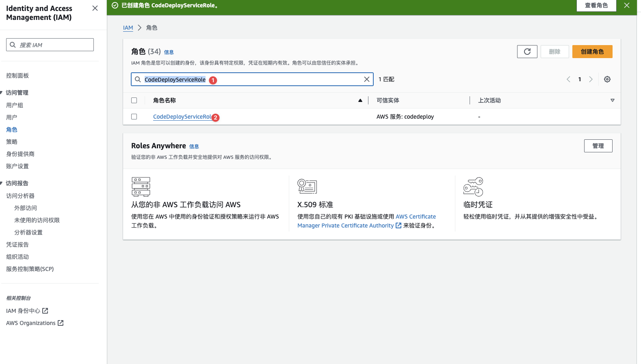Image resolution: width=641 pixels, height=364 pixels.
Task: Open 组织活动 in the sidebar
Action: click(x=17, y=257)
